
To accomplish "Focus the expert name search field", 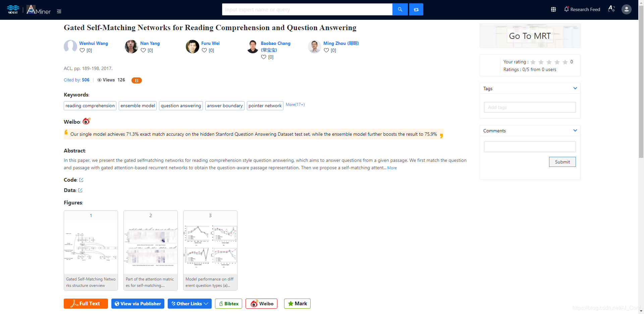I will coord(307,9).
